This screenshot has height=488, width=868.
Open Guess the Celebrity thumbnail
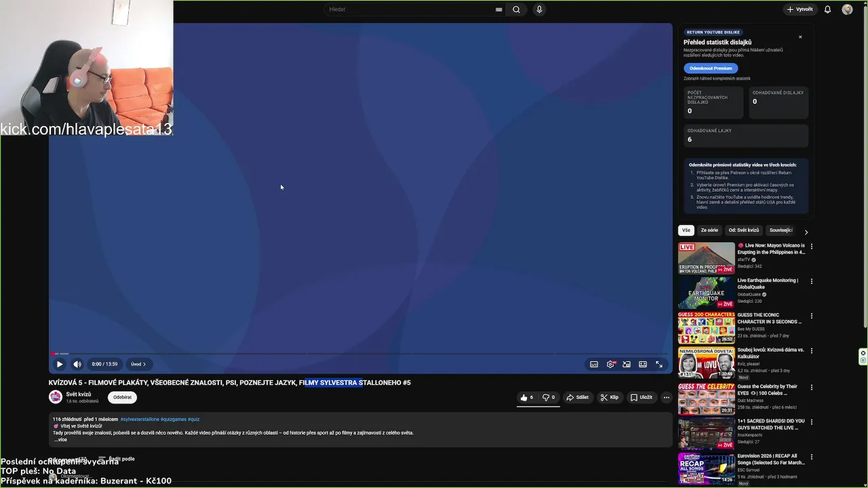coord(706,399)
